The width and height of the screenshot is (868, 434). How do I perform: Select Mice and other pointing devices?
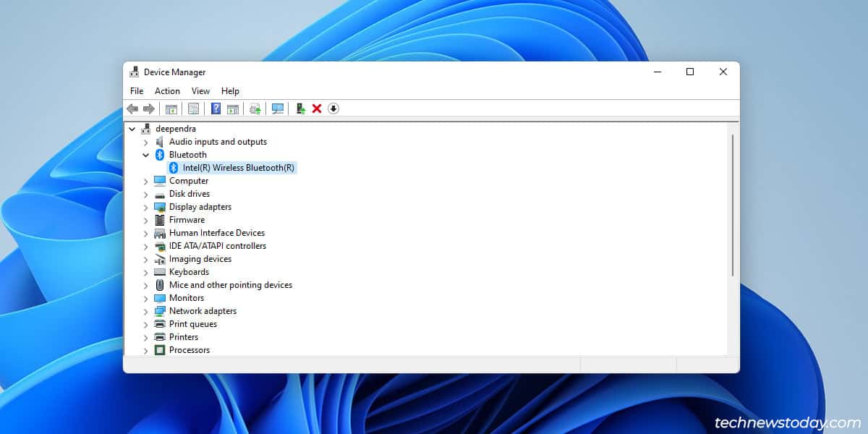[230, 285]
